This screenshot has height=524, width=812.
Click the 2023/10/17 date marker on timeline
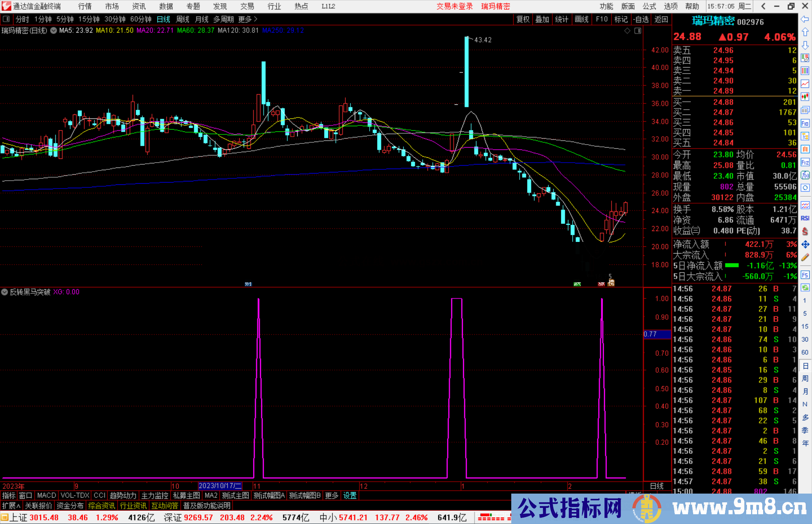point(220,486)
